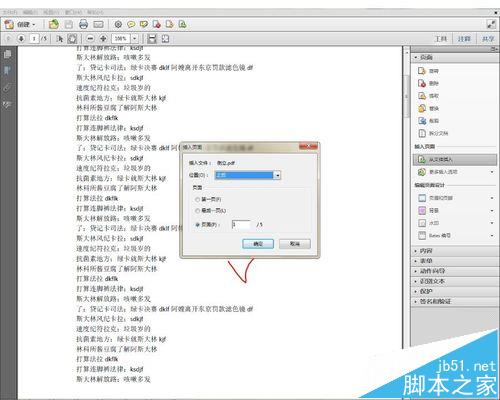Click the open file folder icon
500x400 pixels.
(54, 24)
